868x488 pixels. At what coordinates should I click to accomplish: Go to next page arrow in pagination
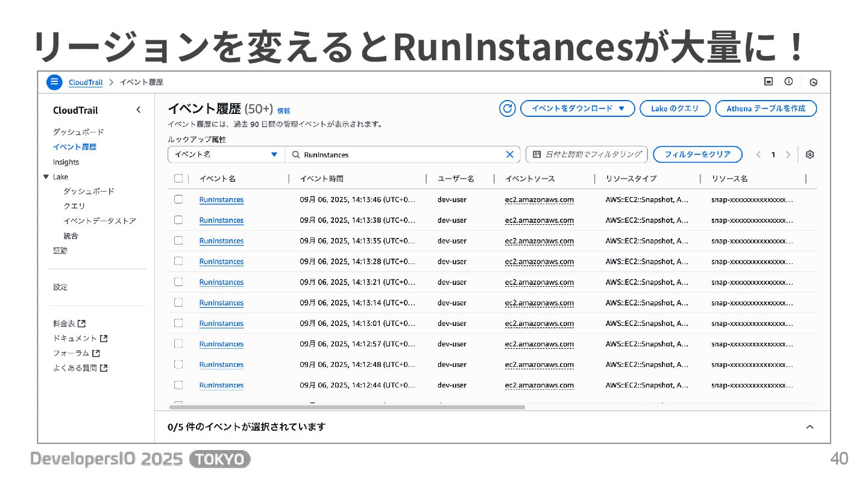pos(788,154)
